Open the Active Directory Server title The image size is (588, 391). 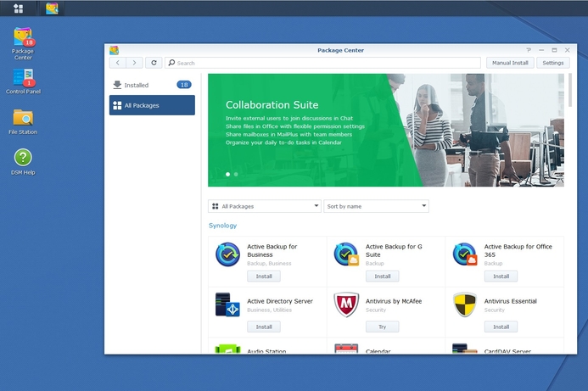click(280, 301)
